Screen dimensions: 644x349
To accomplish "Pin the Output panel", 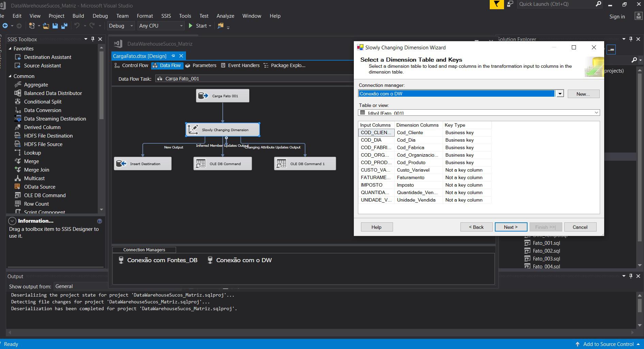I will (631, 276).
